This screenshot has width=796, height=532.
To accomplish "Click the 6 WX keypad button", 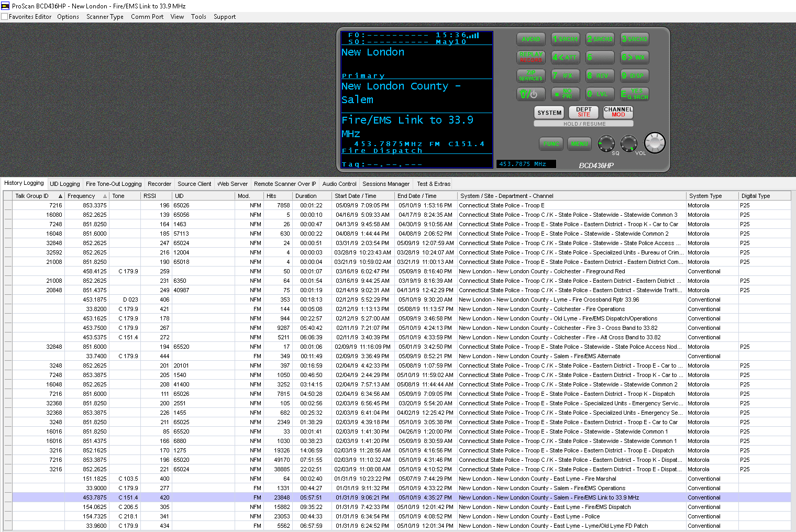I will (x=635, y=58).
